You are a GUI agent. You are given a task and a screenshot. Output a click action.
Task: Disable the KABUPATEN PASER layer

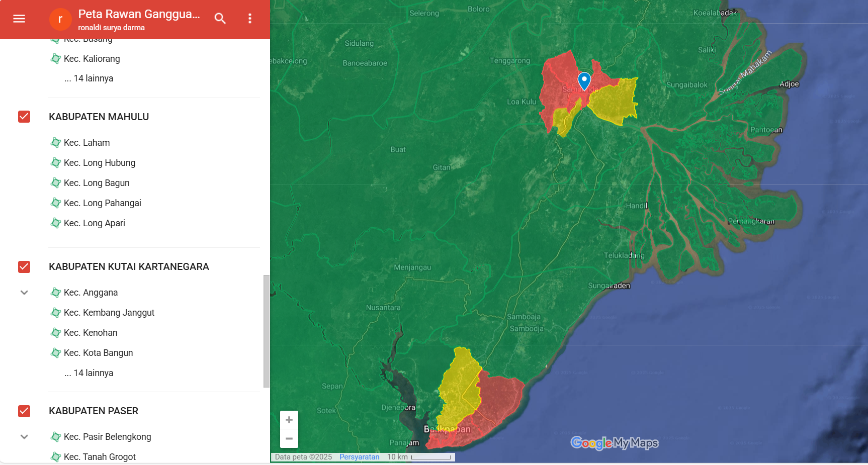[24, 411]
